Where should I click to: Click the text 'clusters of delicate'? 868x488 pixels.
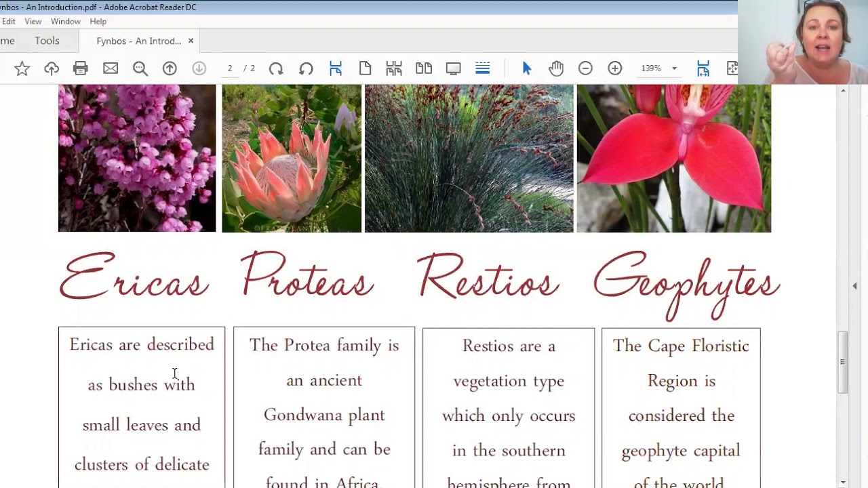click(142, 464)
